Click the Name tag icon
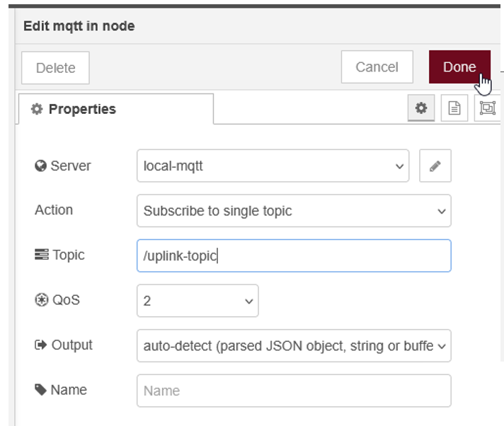Viewport: 504px width, 426px height. [41, 390]
